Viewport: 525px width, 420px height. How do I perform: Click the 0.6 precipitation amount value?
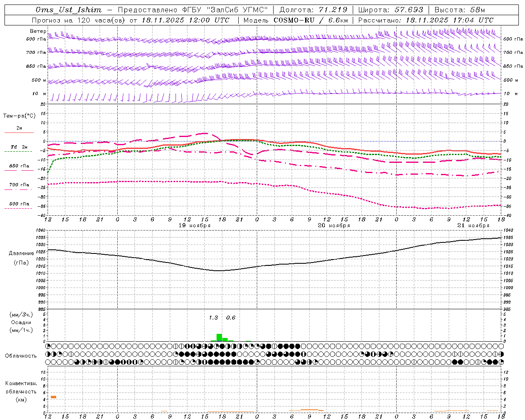point(231,317)
